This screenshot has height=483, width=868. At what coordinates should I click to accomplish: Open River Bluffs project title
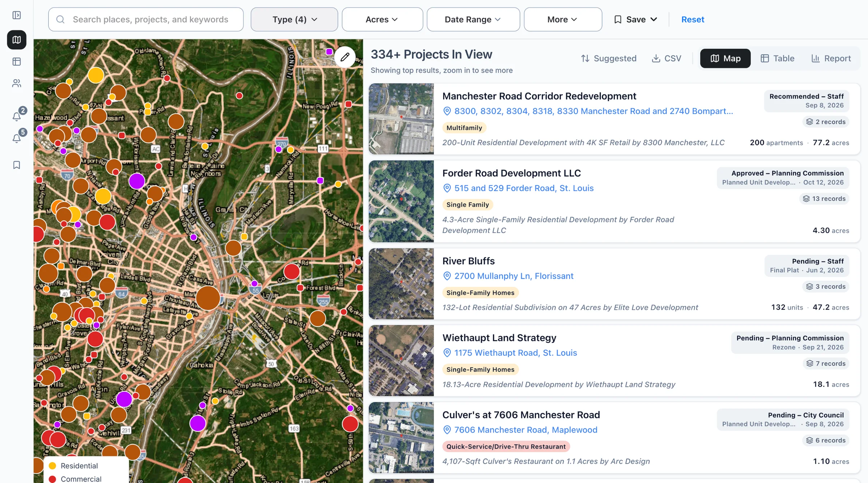pyautogui.click(x=468, y=261)
